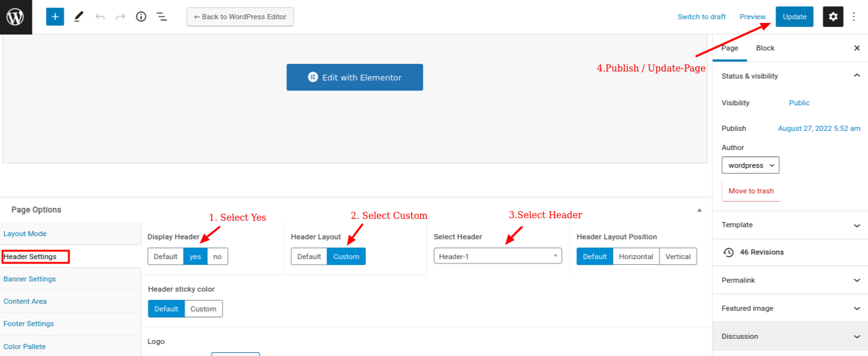The height and width of the screenshot is (356, 868).
Task: Open the Details info icon
Action: [x=141, y=17]
